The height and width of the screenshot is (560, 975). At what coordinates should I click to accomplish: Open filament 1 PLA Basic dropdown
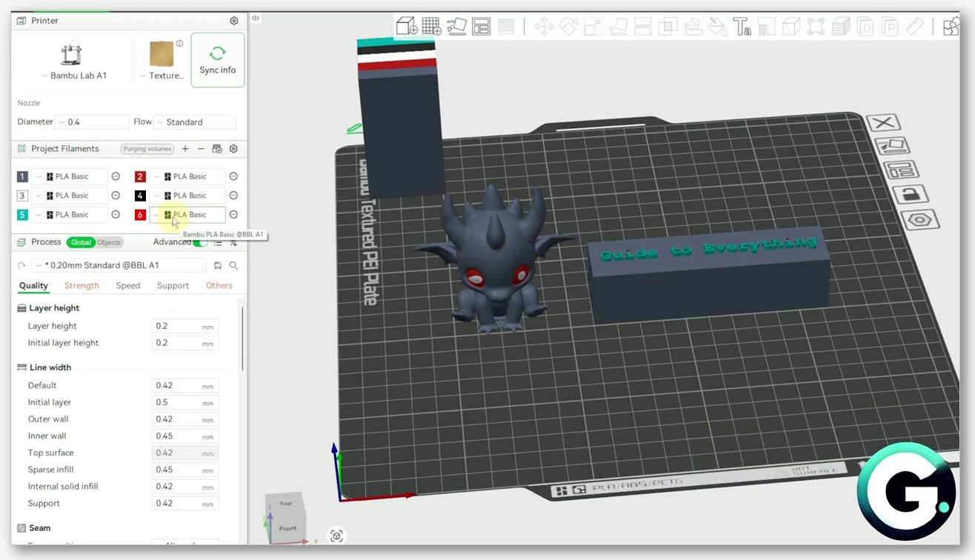pyautogui.click(x=70, y=176)
